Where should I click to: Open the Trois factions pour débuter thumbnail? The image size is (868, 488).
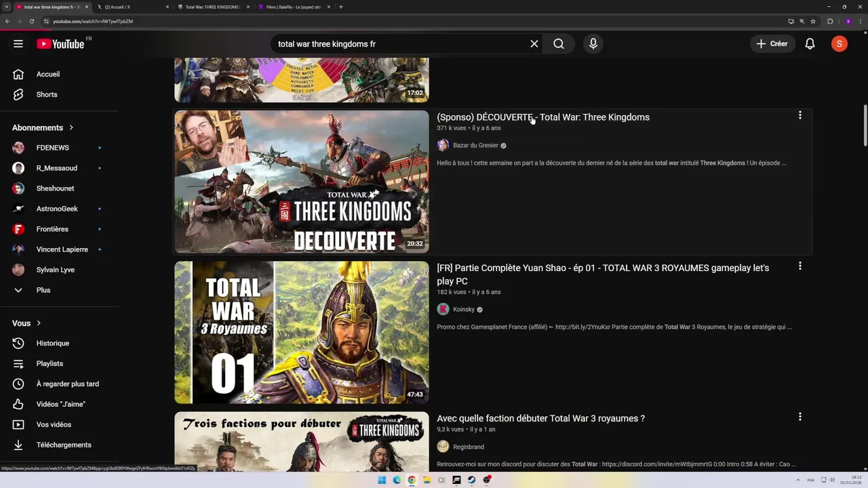coord(302,441)
